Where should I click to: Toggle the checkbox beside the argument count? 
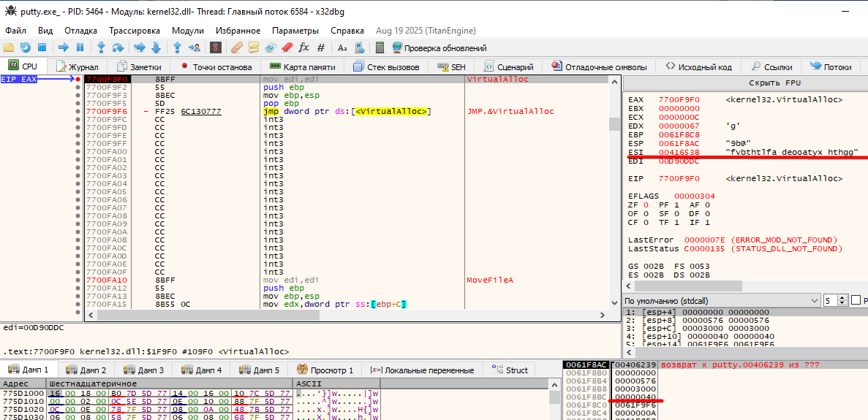[x=856, y=300]
